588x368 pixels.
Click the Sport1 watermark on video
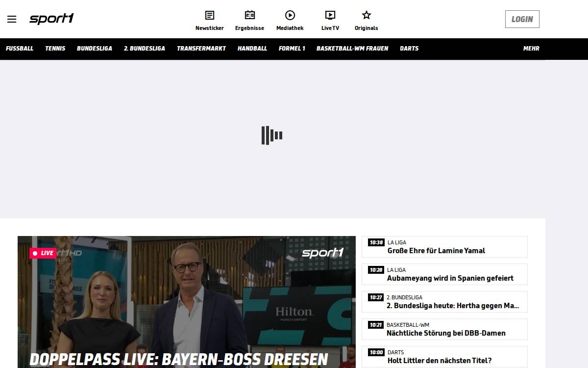[x=322, y=253]
